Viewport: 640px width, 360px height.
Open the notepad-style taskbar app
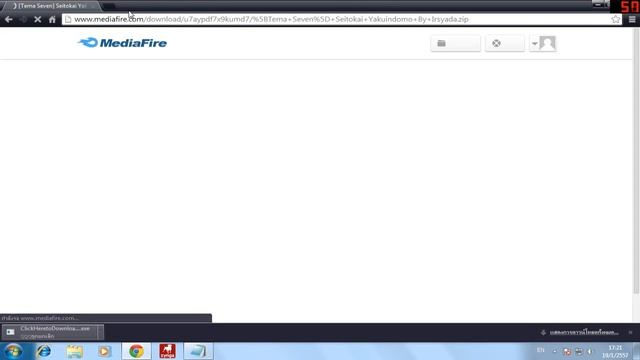(198, 351)
